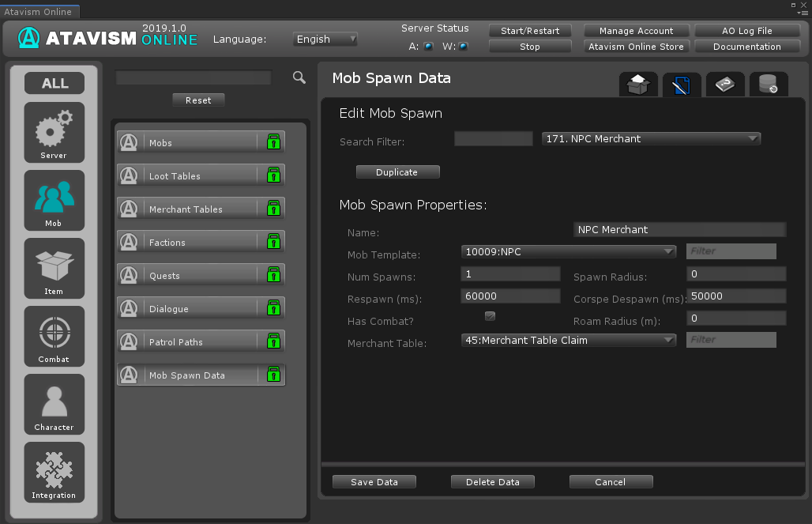Click the magnifying glass search icon
This screenshot has height=524, width=812.
click(299, 77)
